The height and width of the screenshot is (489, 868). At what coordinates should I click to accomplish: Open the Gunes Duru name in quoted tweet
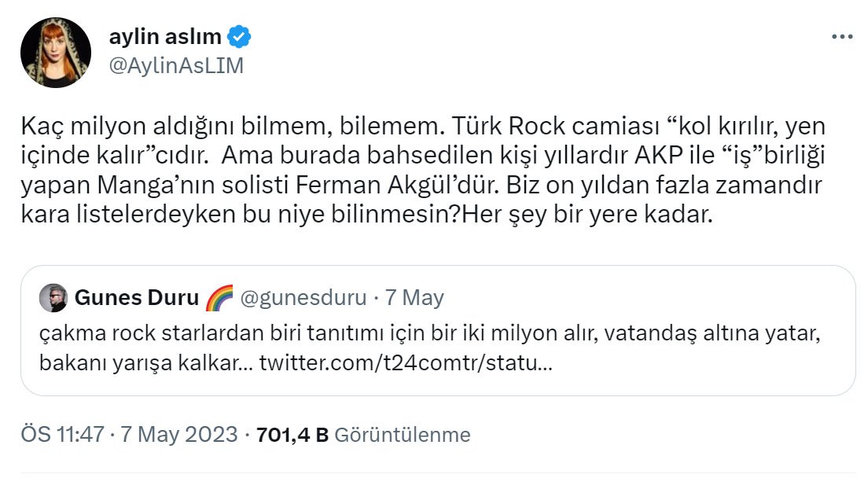137,298
